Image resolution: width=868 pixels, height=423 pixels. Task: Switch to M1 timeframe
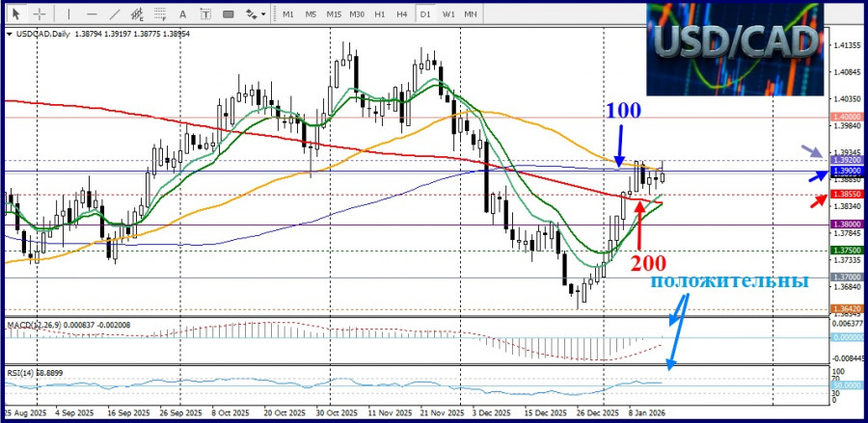pyautogui.click(x=287, y=14)
